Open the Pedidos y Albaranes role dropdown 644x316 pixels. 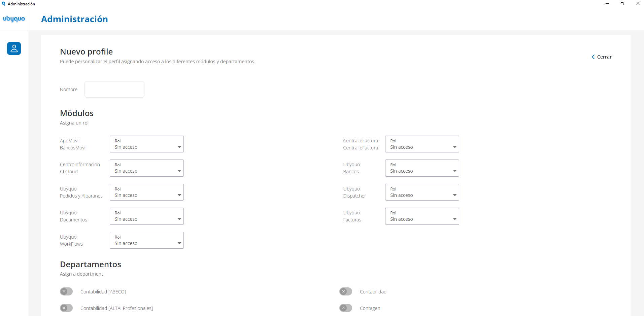(147, 192)
